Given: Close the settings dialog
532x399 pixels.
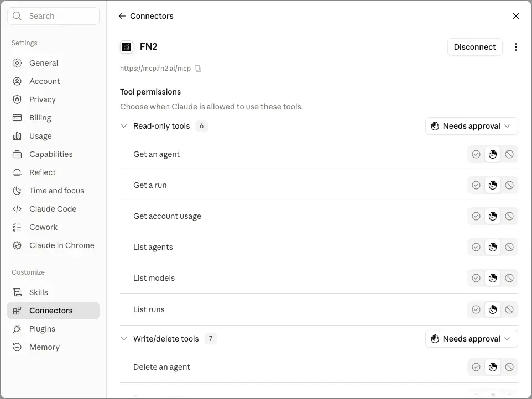Looking at the screenshot, I should (x=516, y=16).
